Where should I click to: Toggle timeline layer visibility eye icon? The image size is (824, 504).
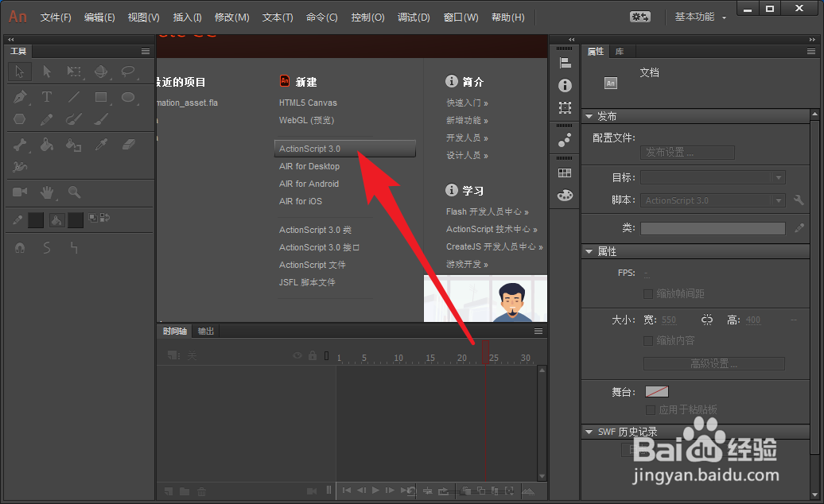(x=297, y=356)
